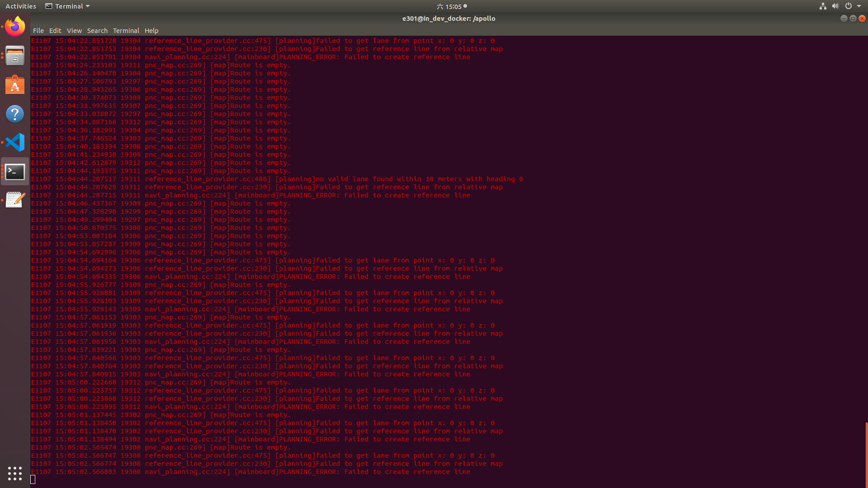
Task: Click log line timestamped 15:04:44.207715
Action: (x=250, y=196)
